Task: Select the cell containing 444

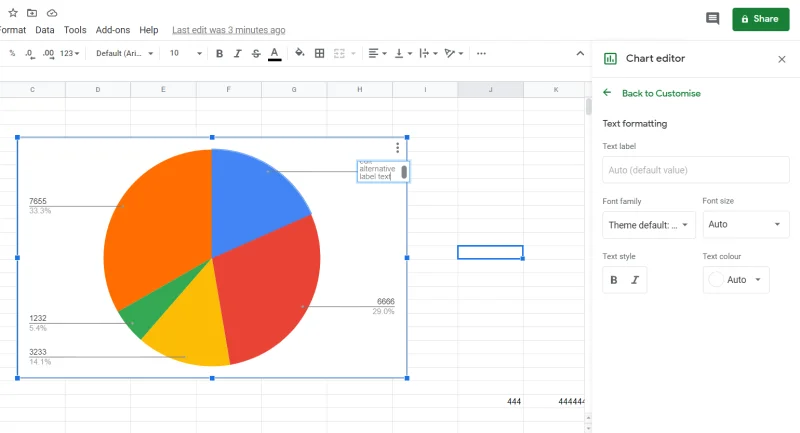Action: (x=490, y=401)
